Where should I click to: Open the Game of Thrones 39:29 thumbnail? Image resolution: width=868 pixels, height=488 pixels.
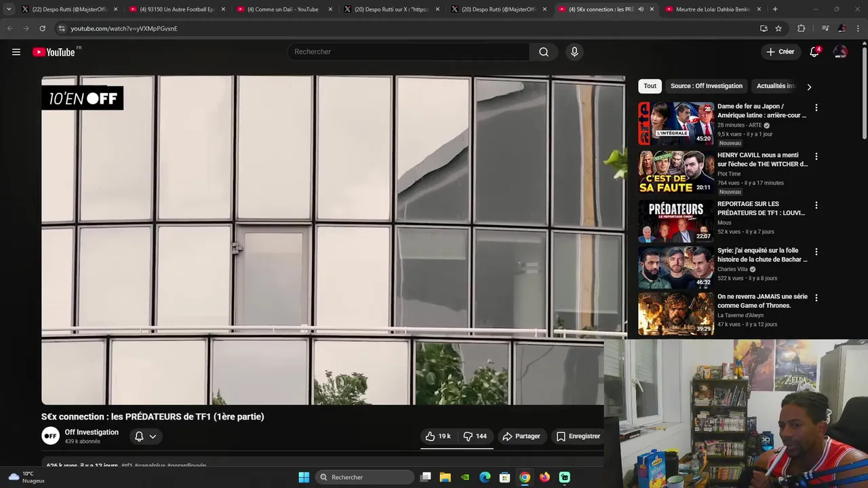[x=676, y=313]
